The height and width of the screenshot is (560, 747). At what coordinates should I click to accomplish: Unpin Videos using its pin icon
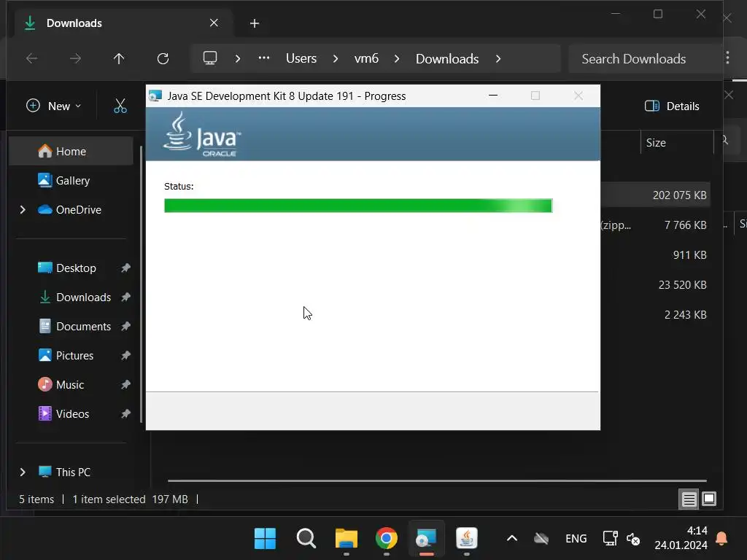pyautogui.click(x=125, y=414)
